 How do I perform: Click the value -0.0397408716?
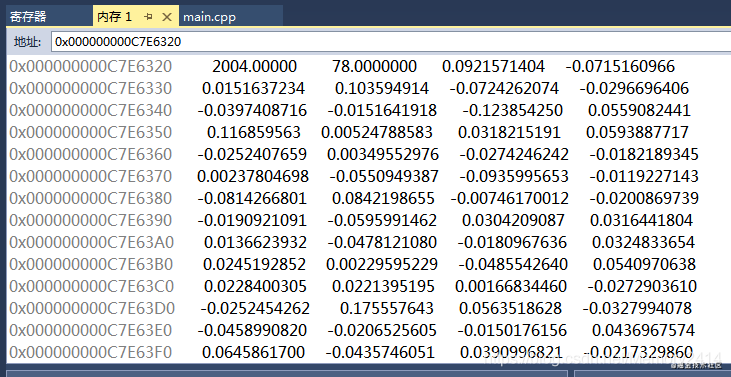(252, 110)
